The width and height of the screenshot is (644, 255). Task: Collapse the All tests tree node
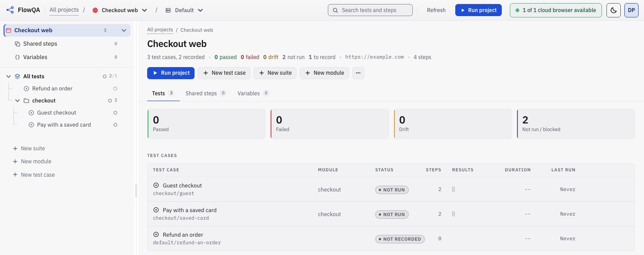click(8, 76)
